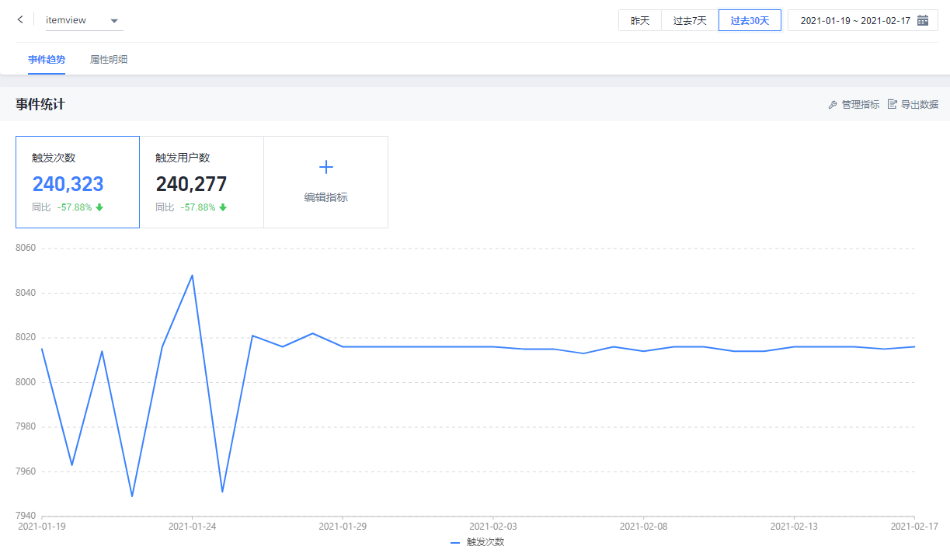
Task: Click the date range input field
Action: pyautogui.click(x=854, y=20)
